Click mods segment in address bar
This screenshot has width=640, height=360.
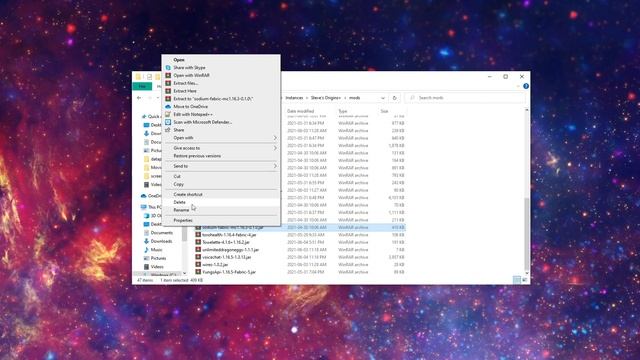pos(354,98)
